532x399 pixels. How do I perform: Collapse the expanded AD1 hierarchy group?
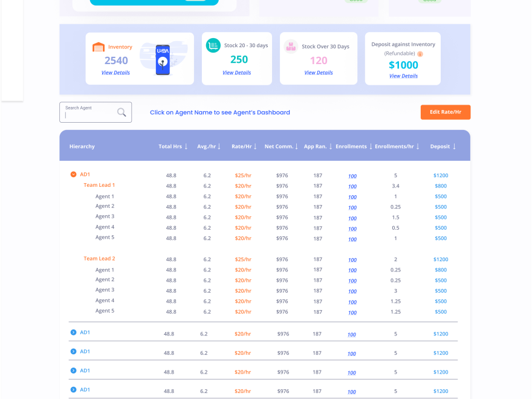73,174
